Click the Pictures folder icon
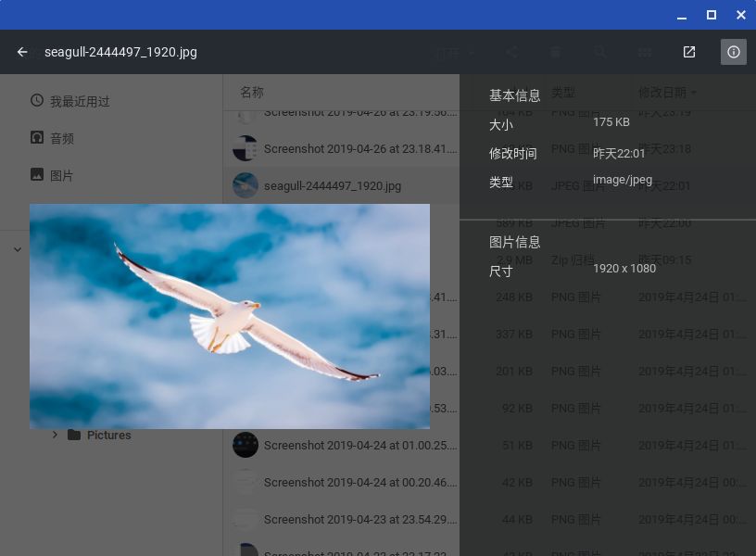Image resolution: width=756 pixels, height=556 pixels. [x=74, y=436]
